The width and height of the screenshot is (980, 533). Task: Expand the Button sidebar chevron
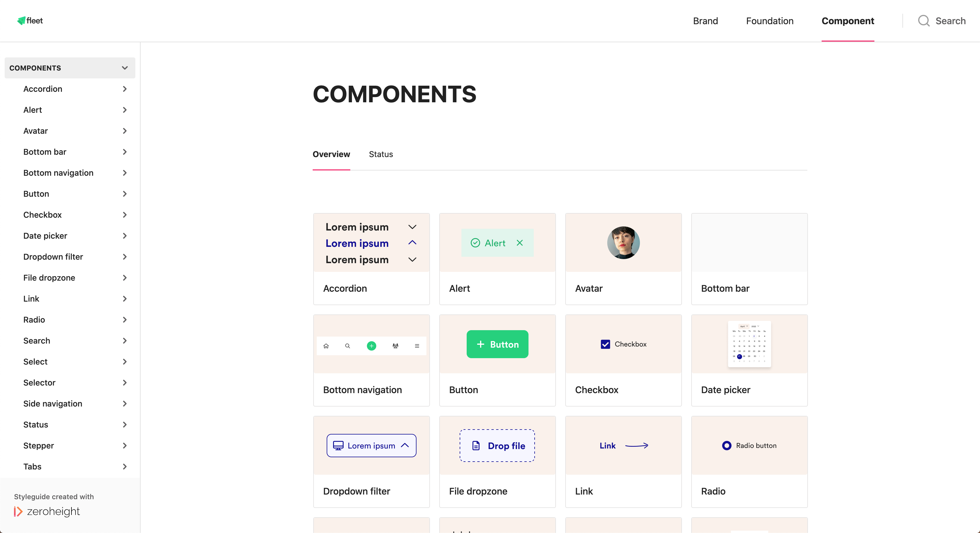pyautogui.click(x=125, y=194)
